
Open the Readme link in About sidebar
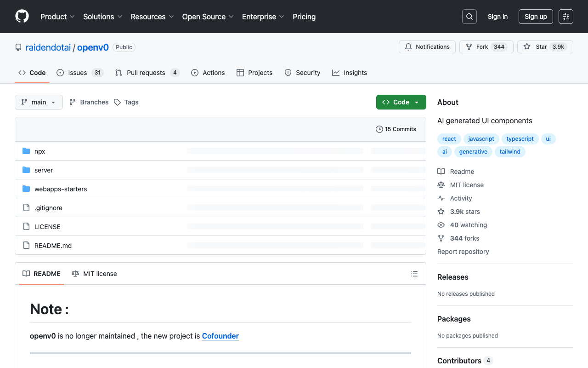point(456,172)
